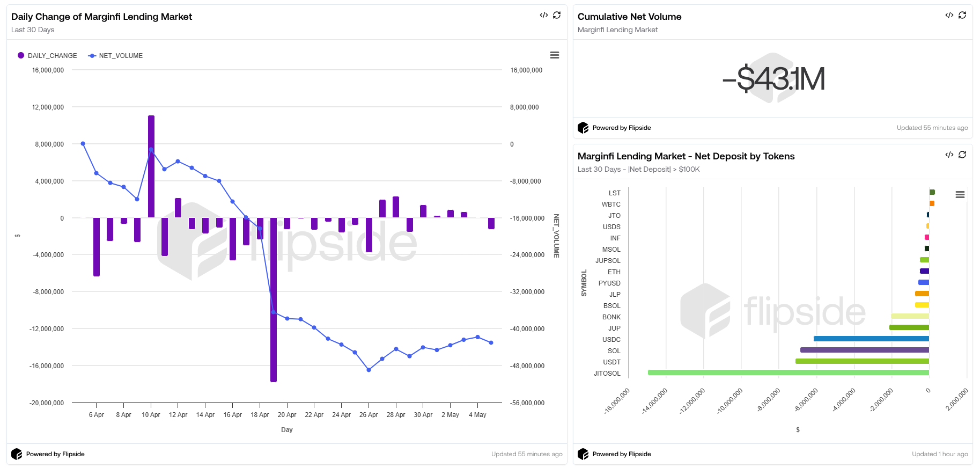Click Powered by Flipside under Net Deposit chart
Screen dimensions: 980x468
pyautogui.click(x=622, y=454)
